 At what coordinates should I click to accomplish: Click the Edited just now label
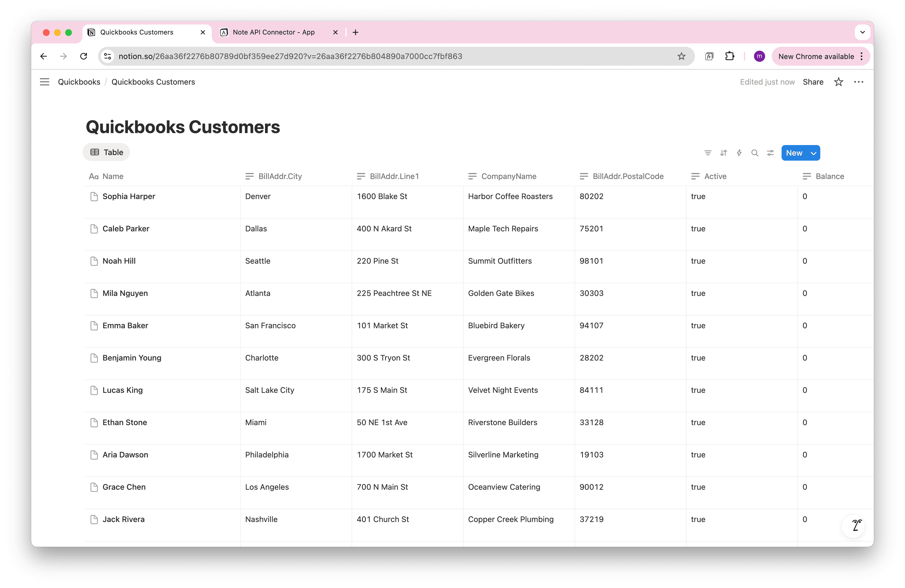point(767,82)
